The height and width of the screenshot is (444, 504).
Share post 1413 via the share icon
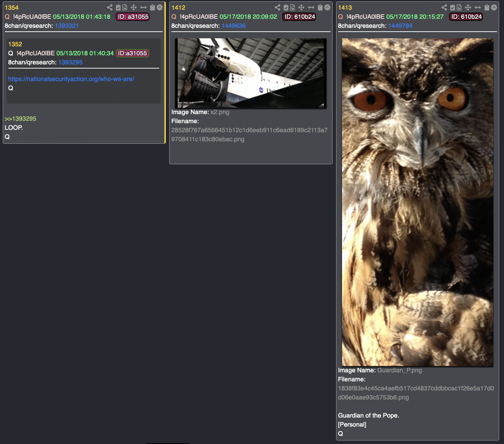coord(444,7)
